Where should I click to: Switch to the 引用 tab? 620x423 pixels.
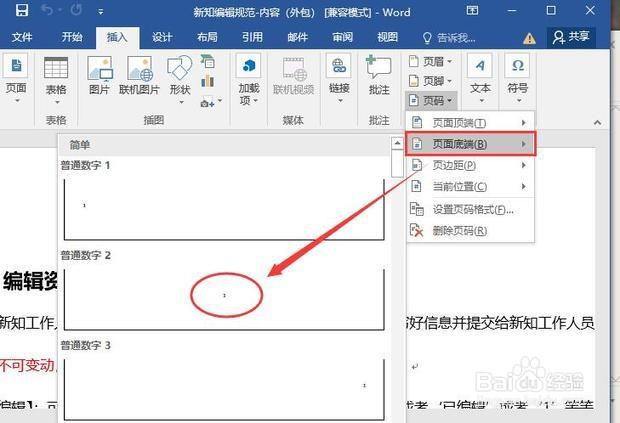click(x=252, y=37)
